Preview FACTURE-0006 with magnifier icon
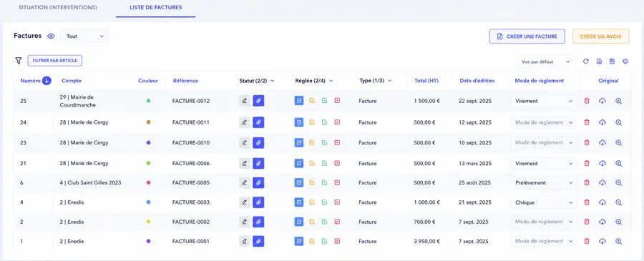 click(618, 163)
